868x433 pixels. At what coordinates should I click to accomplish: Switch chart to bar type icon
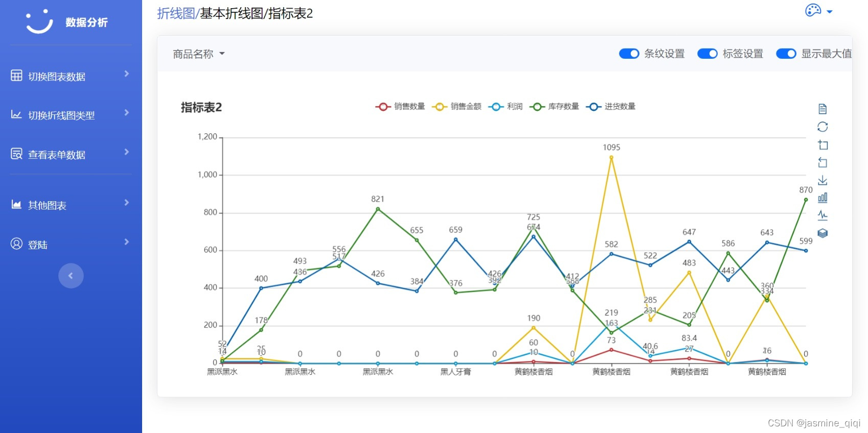823,198
